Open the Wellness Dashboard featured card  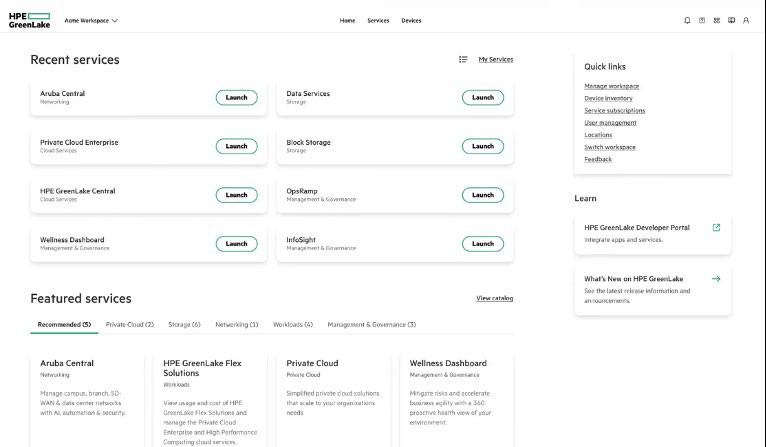point(456,401)
